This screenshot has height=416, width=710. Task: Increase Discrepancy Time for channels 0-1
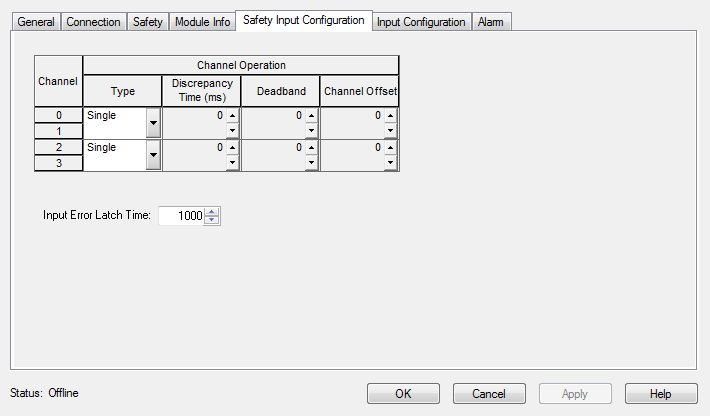click(x=232, y=117)
